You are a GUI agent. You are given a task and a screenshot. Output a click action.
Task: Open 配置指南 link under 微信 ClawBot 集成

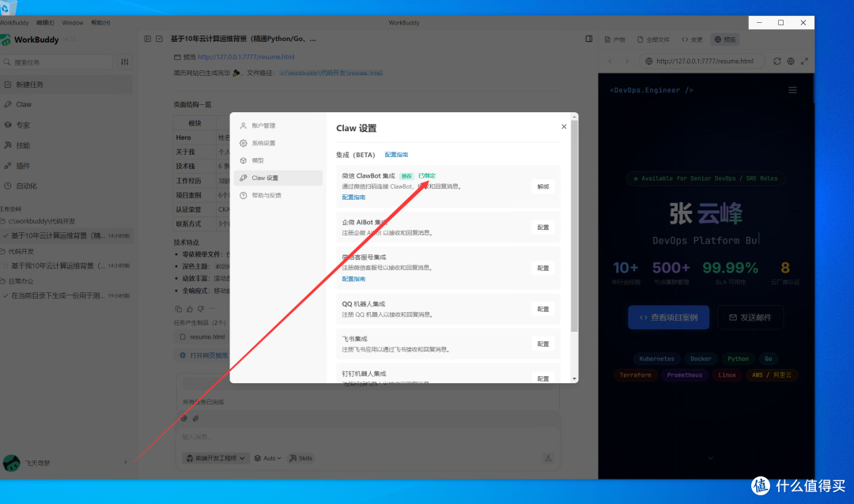point(353,197)
